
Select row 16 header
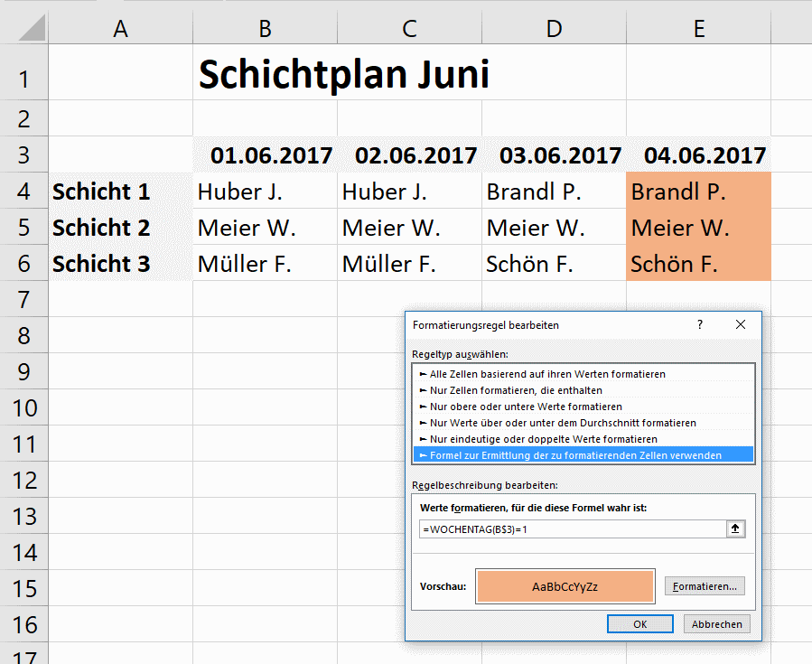[23, 624]
